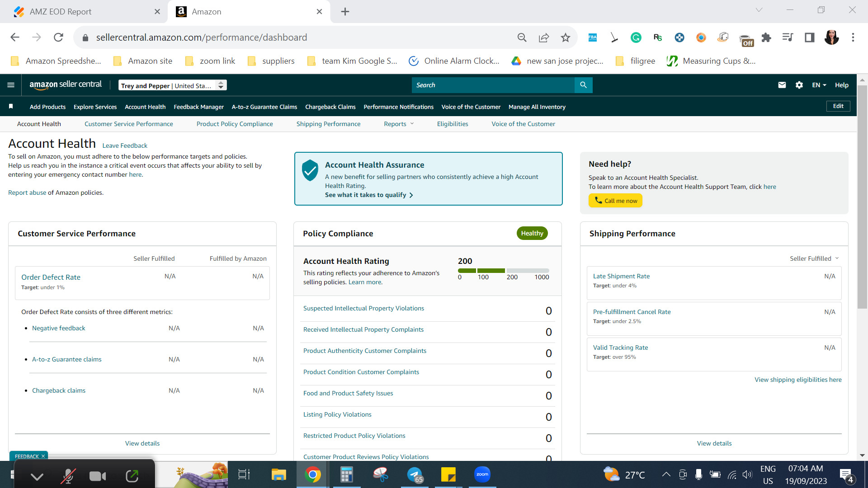Go back with the browser back arrow
This screenshot has height=488, width=868.
[x=15, y=38]
